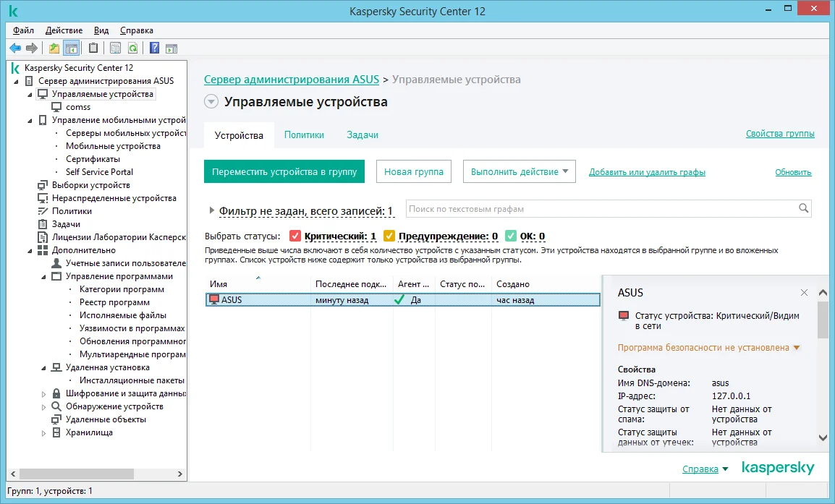This screenshot has width=835, height=504.
Task: Toggle the show/hide action pane icon
Action: click(x=171, y=48)
